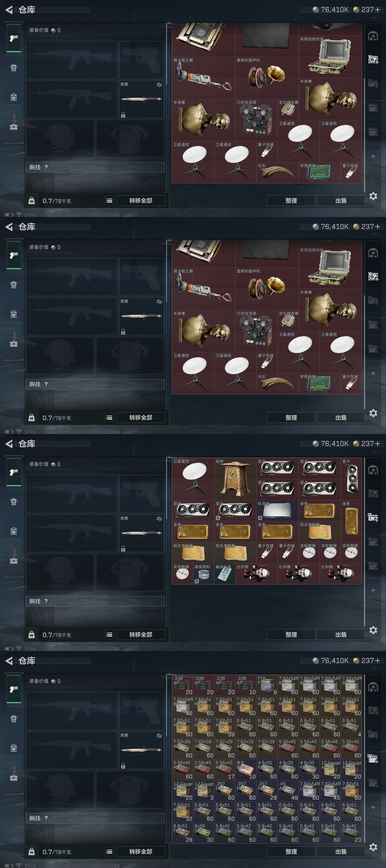
Task: Click the FTX ammo stack of 9
Action: pos(267,685)
